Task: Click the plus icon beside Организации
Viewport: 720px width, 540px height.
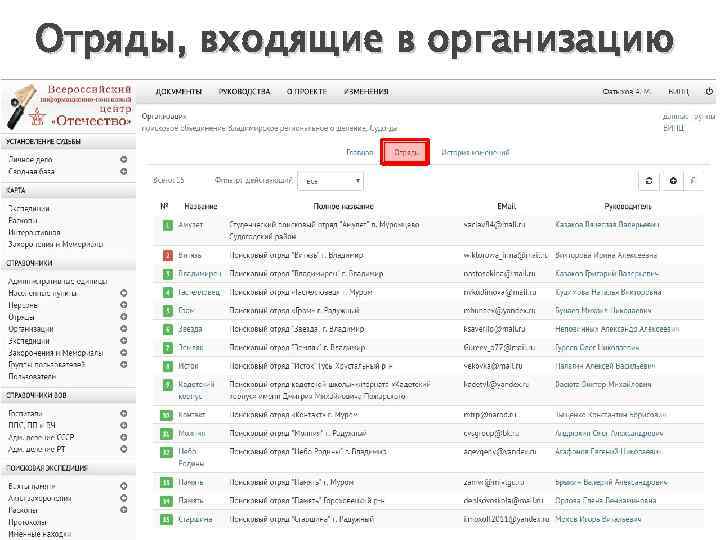Action: 124,329
